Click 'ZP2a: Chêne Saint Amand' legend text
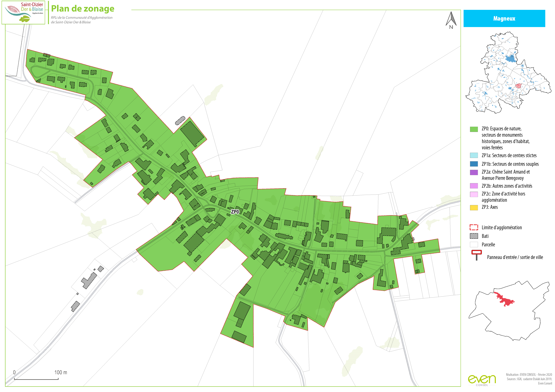This screenshot has width=555, height=392. [506, 175]
